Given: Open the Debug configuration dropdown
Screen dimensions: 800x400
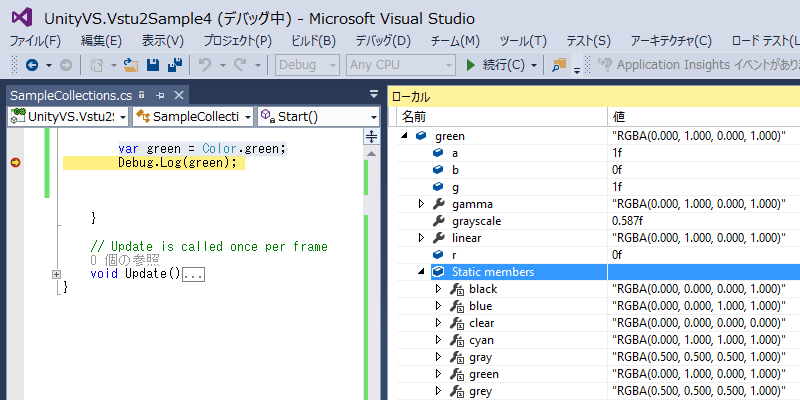Looking at the screenshot, I should pyautogui.click(x=307, y=65).
